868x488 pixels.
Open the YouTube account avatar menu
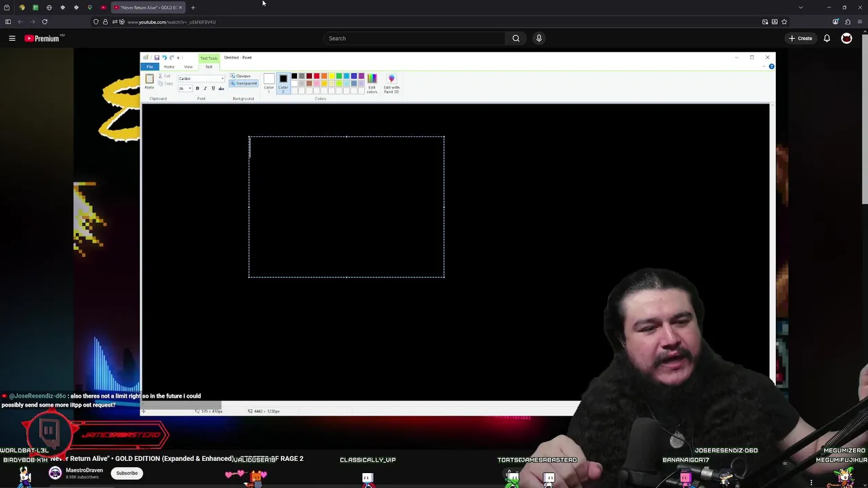[846, 39]
